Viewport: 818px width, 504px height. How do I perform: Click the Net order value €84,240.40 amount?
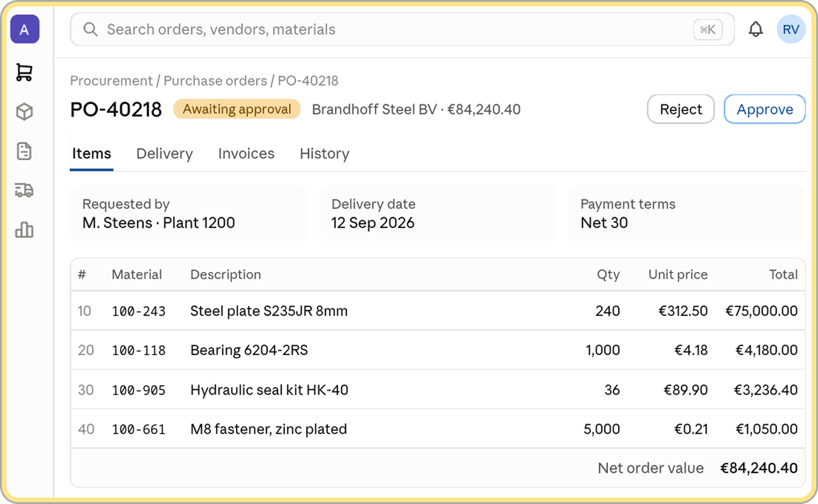[x=759, y=468]
